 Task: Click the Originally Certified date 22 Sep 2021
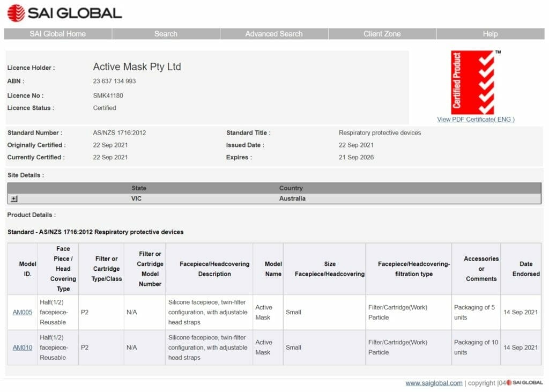(110, 145)
